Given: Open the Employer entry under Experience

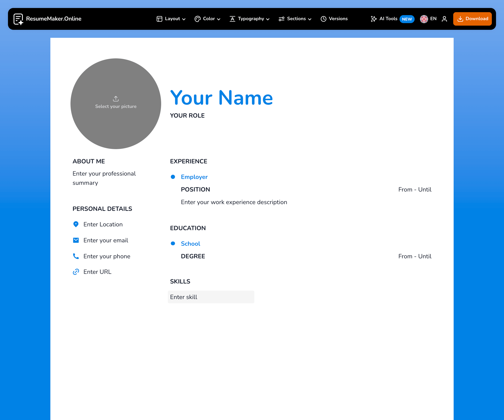Looking at the screenshot, I should click(194, 177).
